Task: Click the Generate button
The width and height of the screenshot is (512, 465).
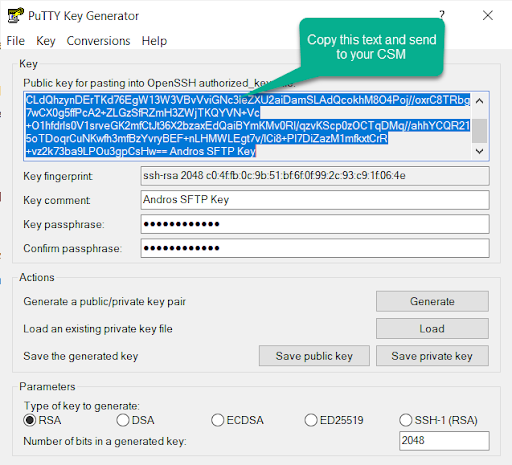Action: (432, 301)
